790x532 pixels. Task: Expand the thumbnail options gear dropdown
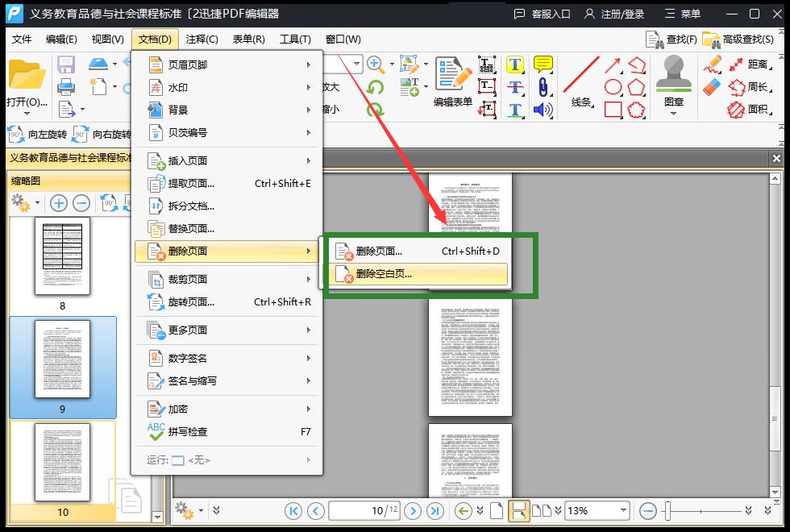tap(26, 203)
